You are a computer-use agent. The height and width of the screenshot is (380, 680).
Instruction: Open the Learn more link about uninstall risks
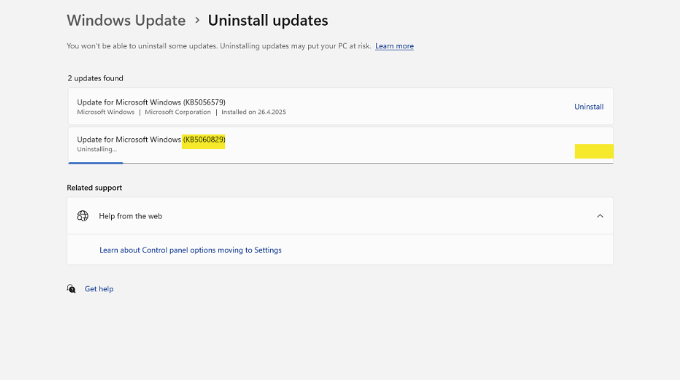tap(394, 46)
